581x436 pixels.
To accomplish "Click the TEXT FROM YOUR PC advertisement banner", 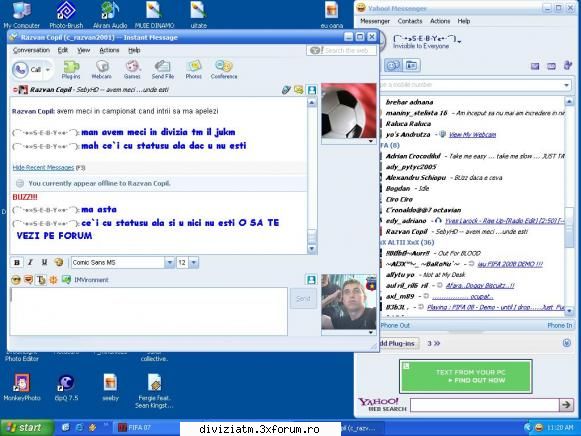I will click(x=466, y=376).
